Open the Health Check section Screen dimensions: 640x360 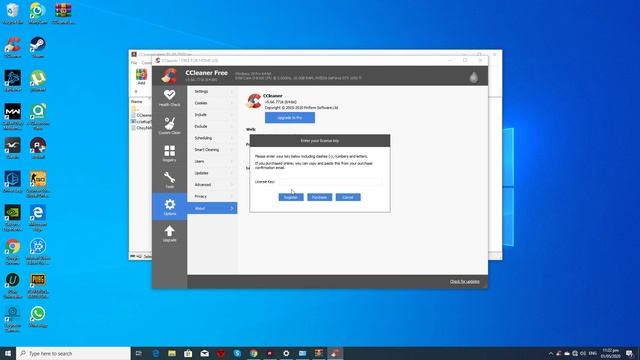(x=169, y=98)
